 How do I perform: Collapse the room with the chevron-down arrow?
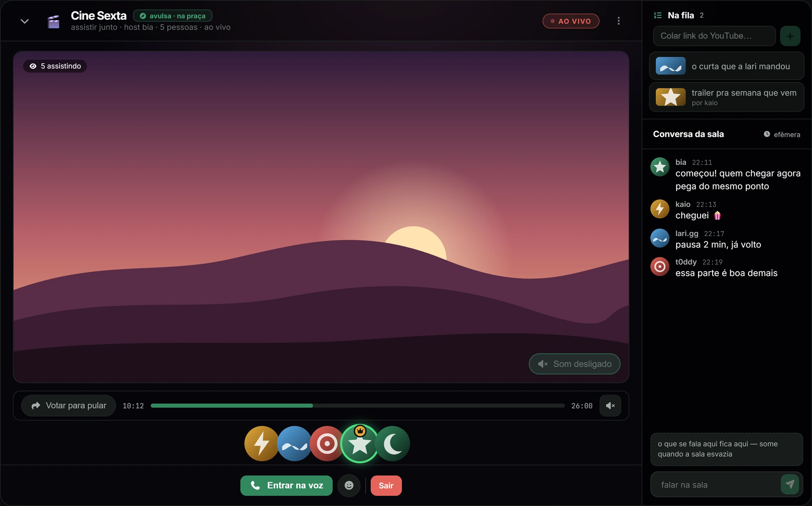(24, 21)
